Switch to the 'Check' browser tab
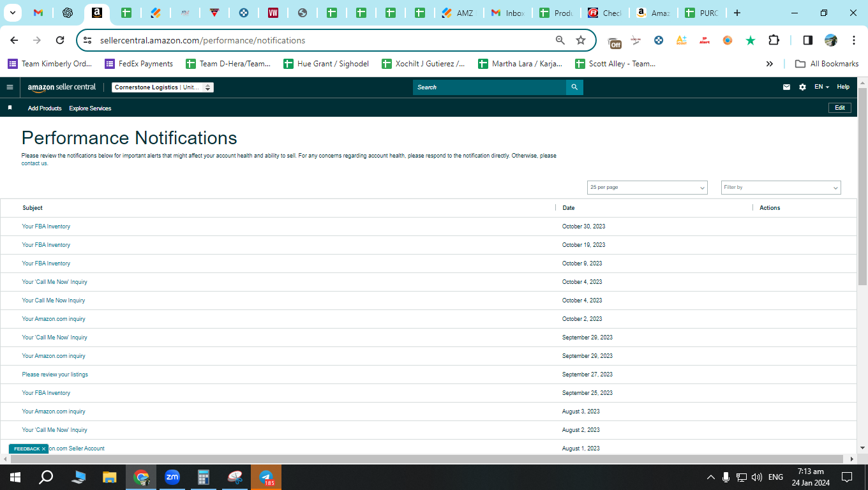The width and height of the screenshot is (868, 490). [604, 13]
